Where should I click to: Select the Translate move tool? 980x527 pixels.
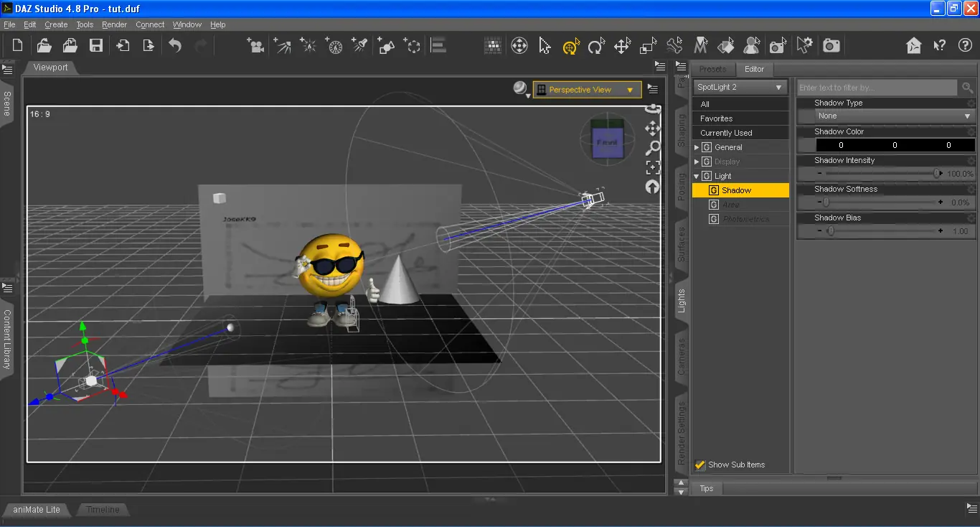(621, 47)
